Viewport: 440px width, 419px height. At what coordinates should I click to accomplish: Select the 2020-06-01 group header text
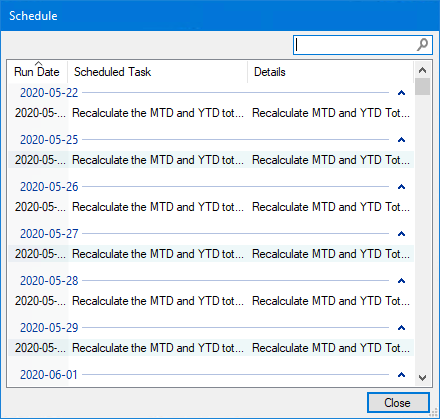click(x=49, y=375)
